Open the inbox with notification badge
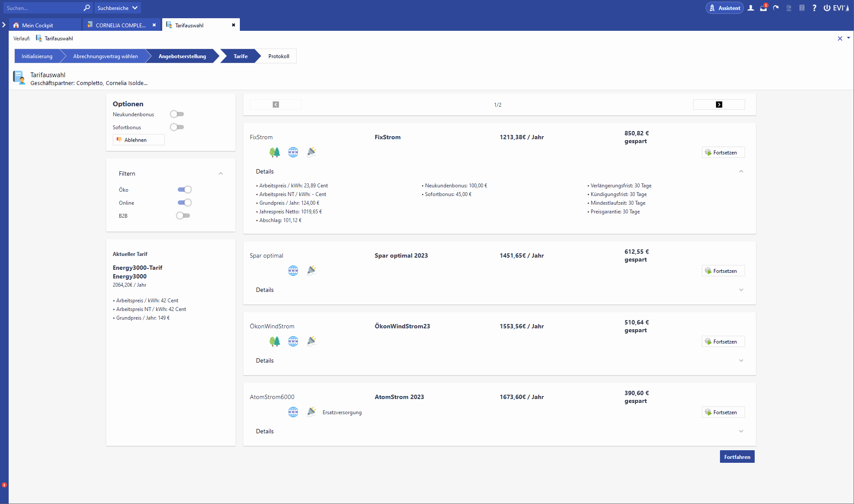Image resolution: width=854 pixels, height=504 pixels. point(763,8)
